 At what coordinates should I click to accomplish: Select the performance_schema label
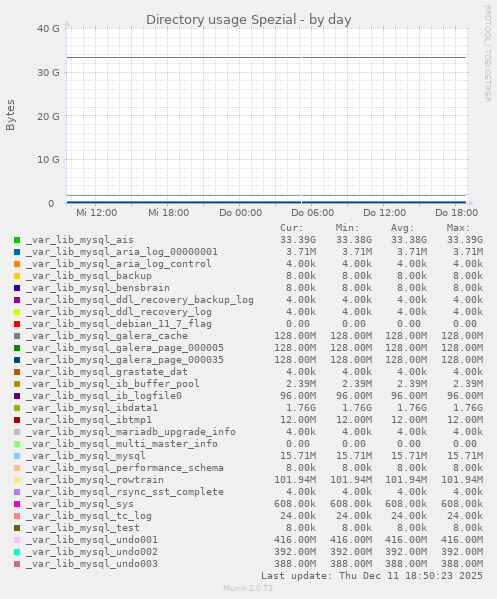[x=125, y=468]
